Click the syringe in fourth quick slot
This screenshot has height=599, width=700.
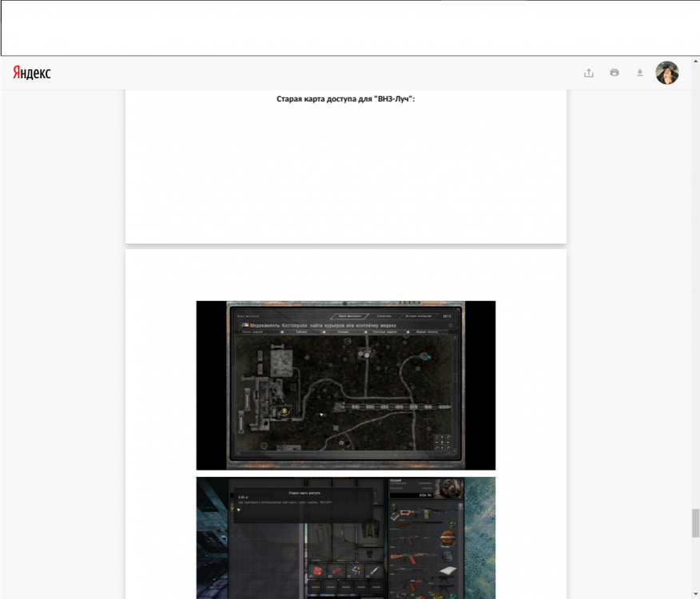[x=374, y=570]
